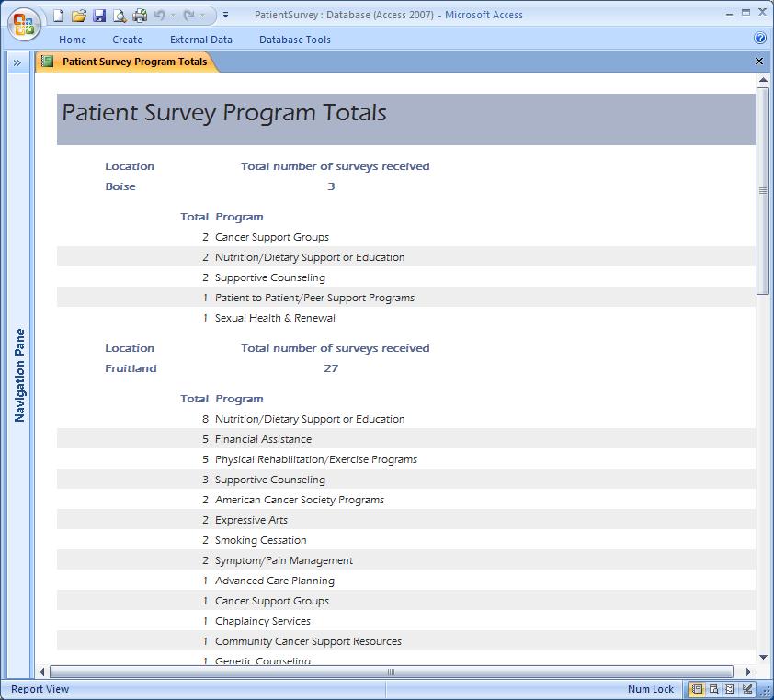The image size is (774, 700).
Task: Click the New blank database icon
Action: 59,16
